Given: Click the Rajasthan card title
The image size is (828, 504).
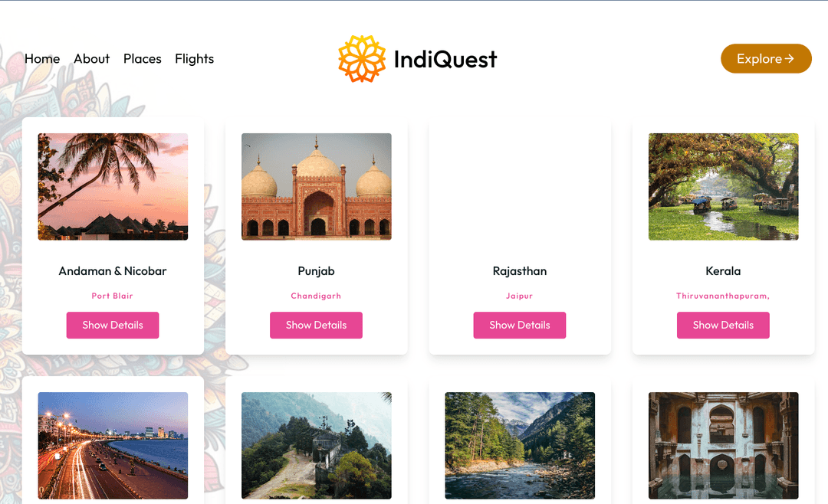Looking at the screenshot, I should tap(520, 271).
